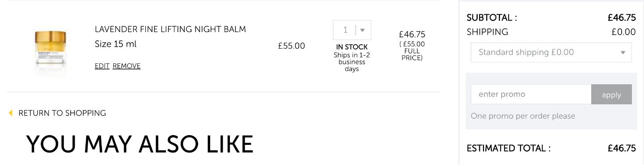Open the Lavender Fine Lifting Night Balm title
644x165 pixels.
[x=170, y=29]
